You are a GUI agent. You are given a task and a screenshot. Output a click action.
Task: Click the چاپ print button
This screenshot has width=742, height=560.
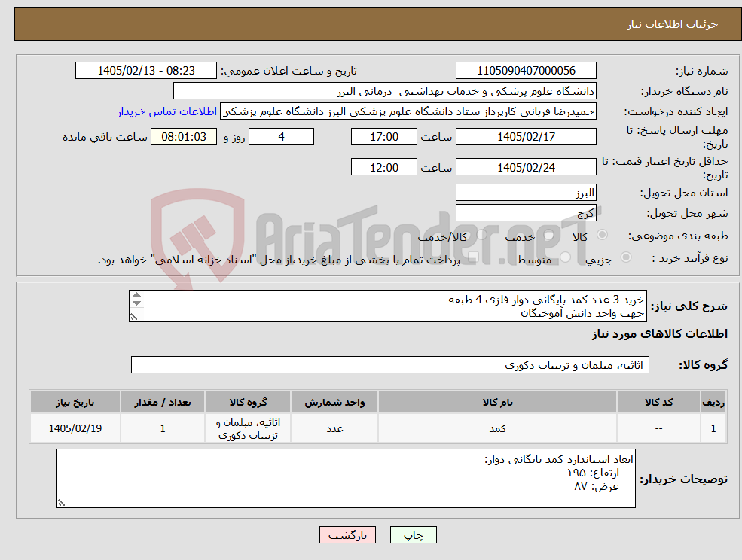pyautogui.click(x=413, y=535)
